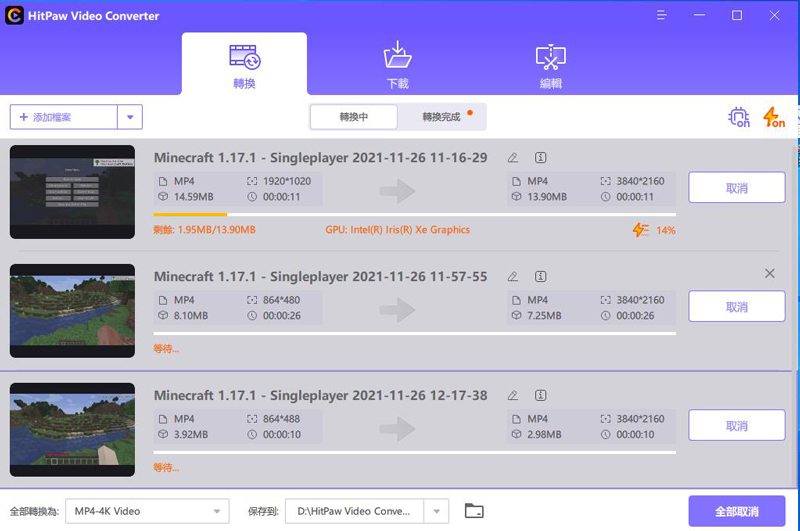Screen dimensions: 800x531
Task: Open the Download (下載) tab
Action: point(397,65)
